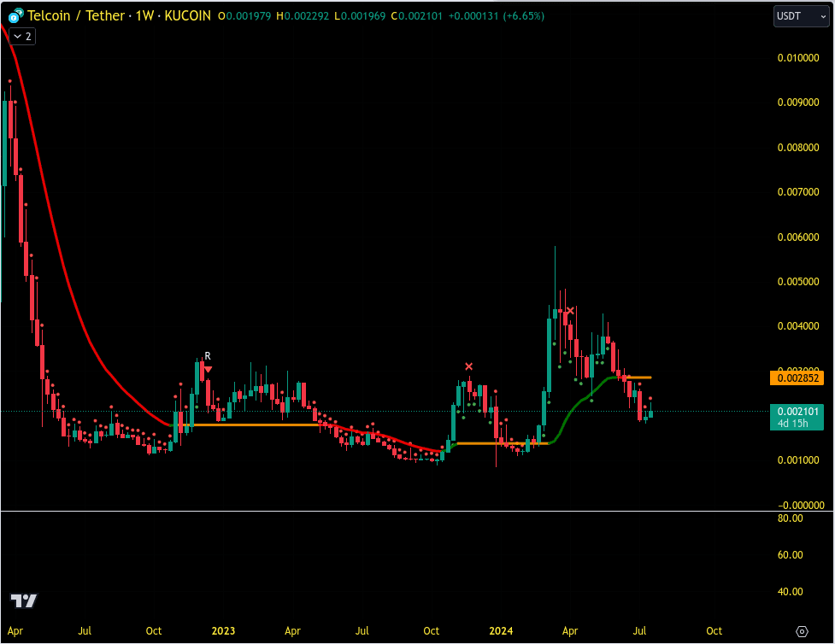Click the 0.005000 price scale level
Screen dimensions: 835x644
[x=798, y=281]
